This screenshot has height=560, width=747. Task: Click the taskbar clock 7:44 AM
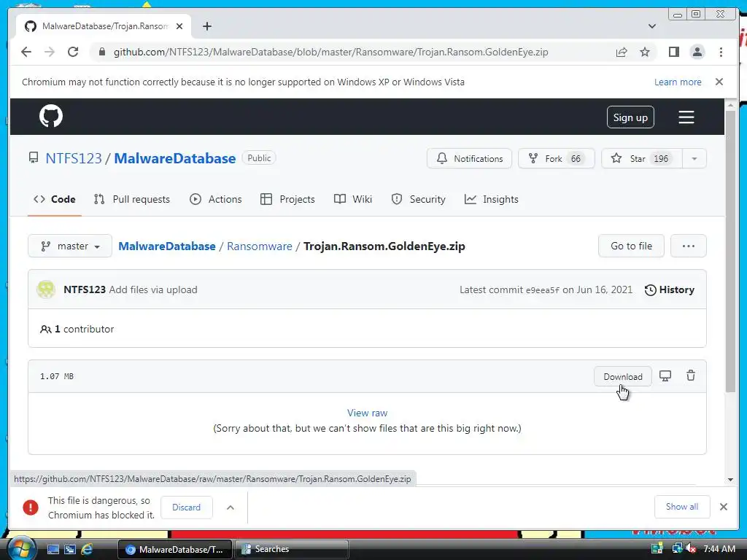point(719,549)
